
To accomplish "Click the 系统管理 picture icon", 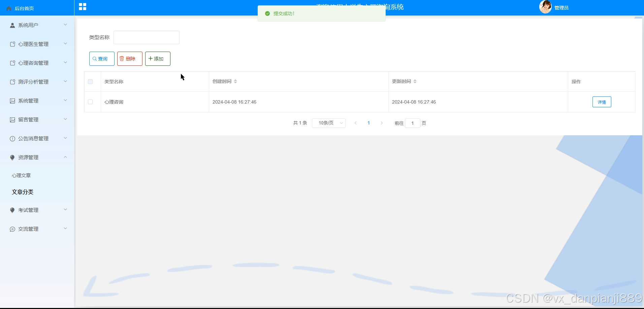I will (x=12, y=101).
